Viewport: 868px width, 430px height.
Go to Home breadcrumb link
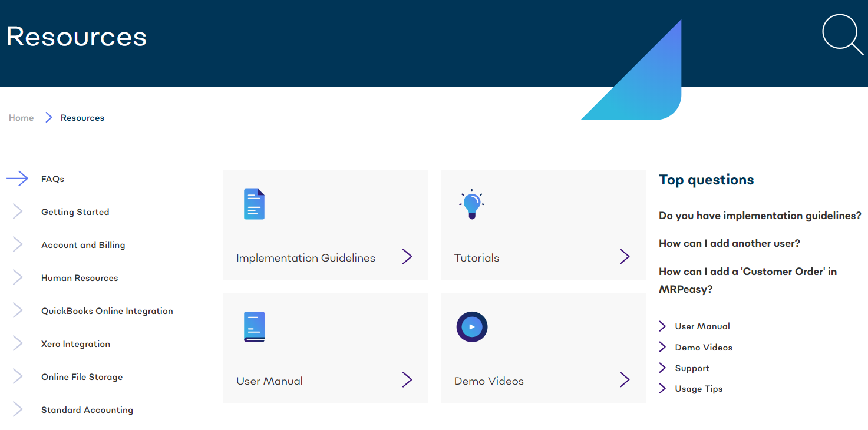21,118
